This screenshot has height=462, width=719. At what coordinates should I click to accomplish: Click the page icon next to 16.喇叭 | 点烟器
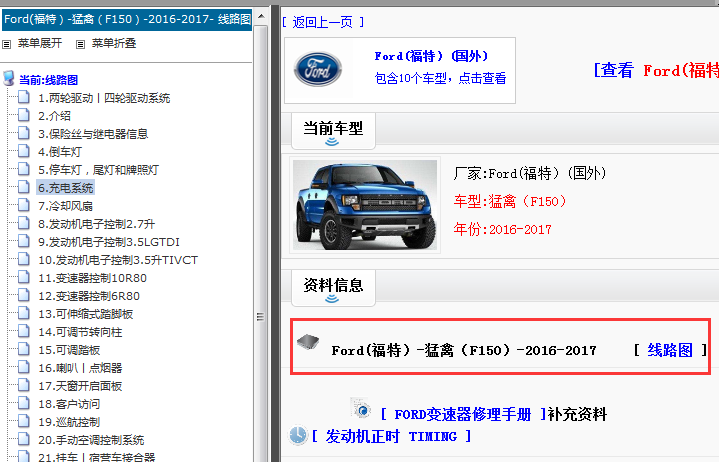coord(24,367)
